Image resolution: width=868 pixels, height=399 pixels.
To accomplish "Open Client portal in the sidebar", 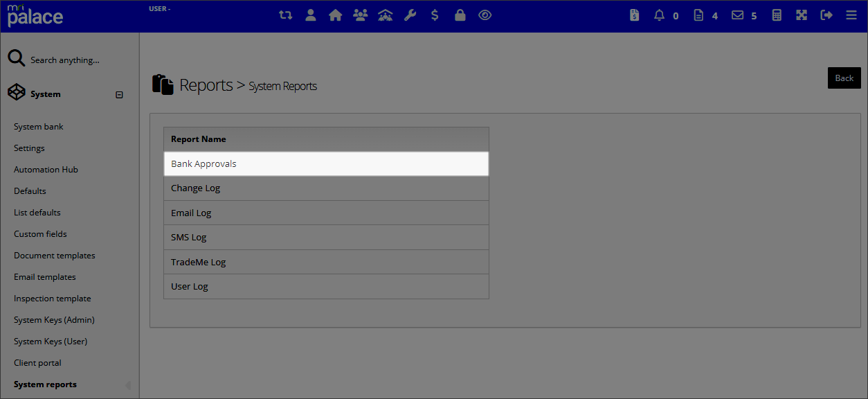I will (37, 363).
